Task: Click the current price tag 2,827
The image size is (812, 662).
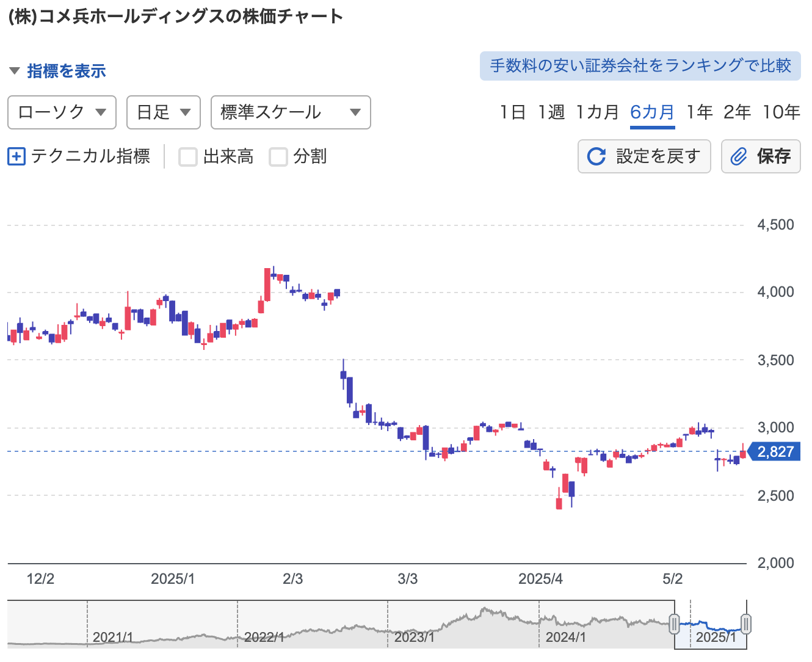Action: 774,452
